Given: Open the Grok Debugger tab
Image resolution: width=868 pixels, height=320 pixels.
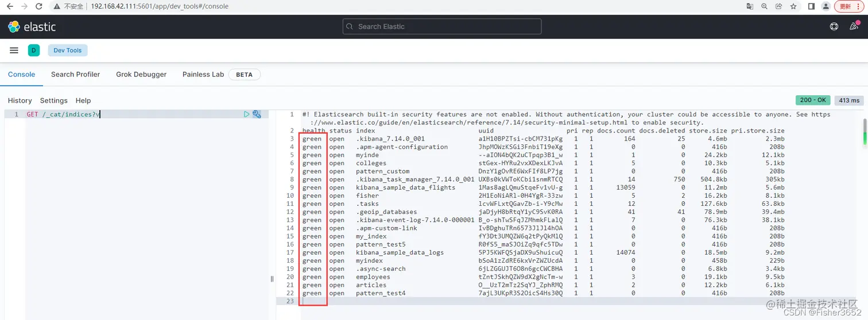Looking at the screenshot, I should click(141, 75).
